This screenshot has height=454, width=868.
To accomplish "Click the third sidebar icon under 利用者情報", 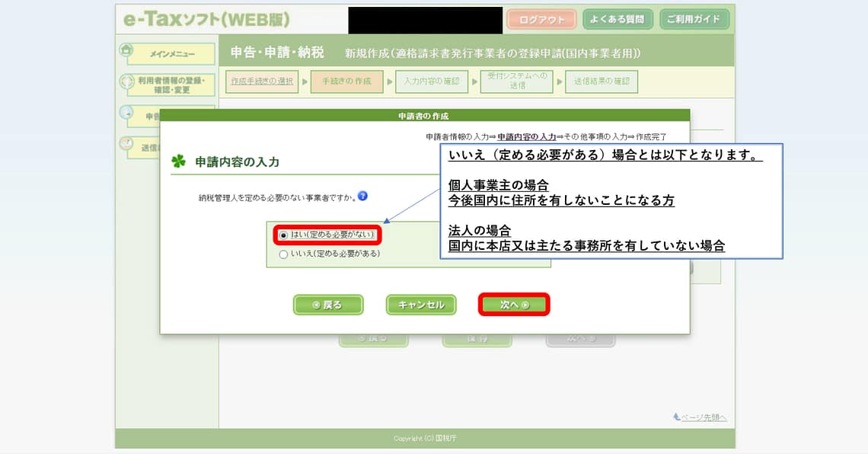I will pos(126,112).
